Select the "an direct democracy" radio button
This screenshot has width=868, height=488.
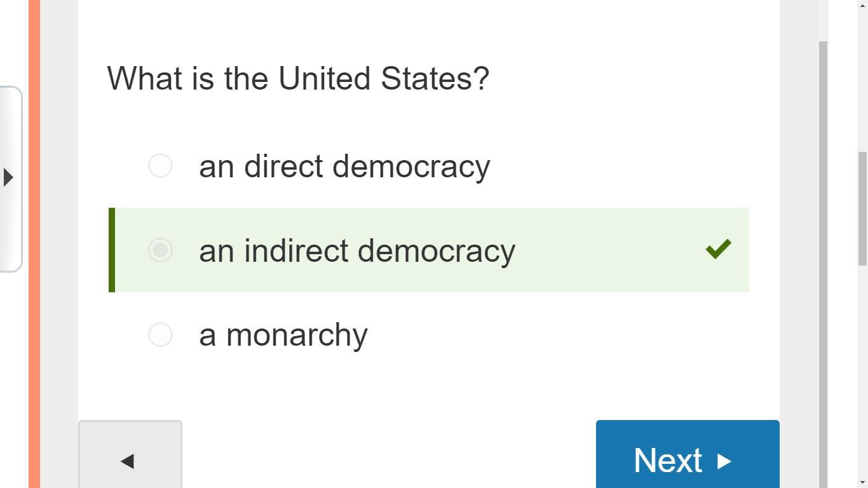[x=160, y=166]
